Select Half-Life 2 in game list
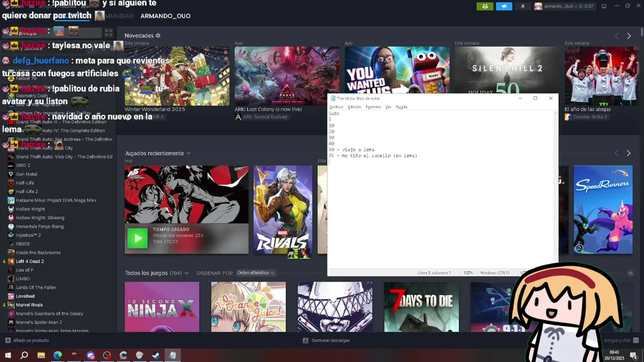Image resolution: width=644 pixels, height=362 pixels. coord(27,192)
